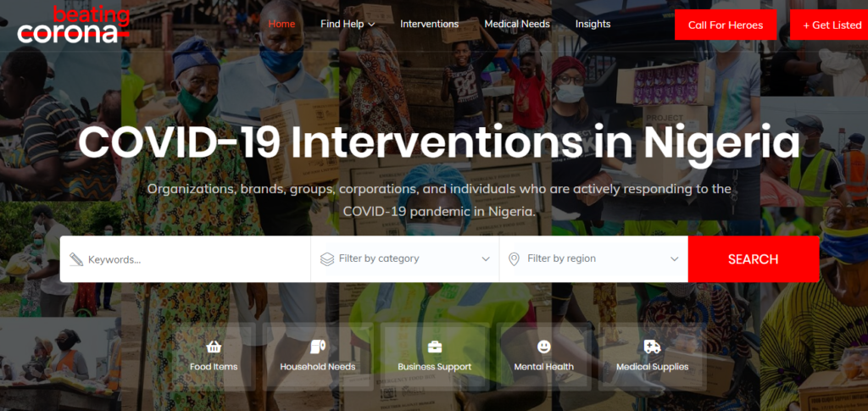Viewport: 868px width, 411px height.
Task: Click the Food Items basket icon
Action: point(214,347)
